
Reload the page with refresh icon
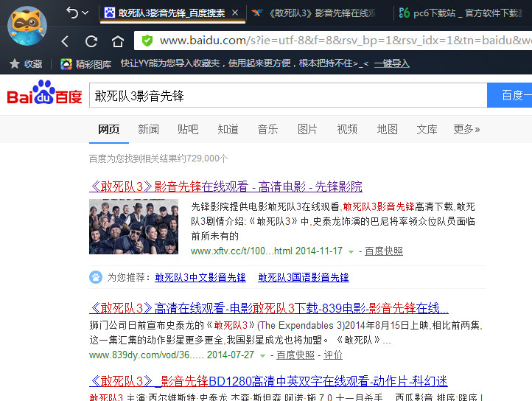coord(91,41)
